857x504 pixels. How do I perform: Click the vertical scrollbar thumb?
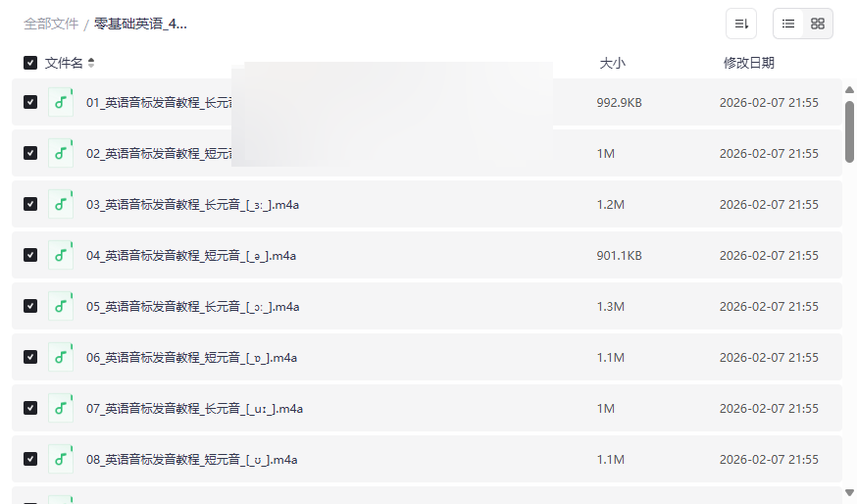click(x=849, y=130)
